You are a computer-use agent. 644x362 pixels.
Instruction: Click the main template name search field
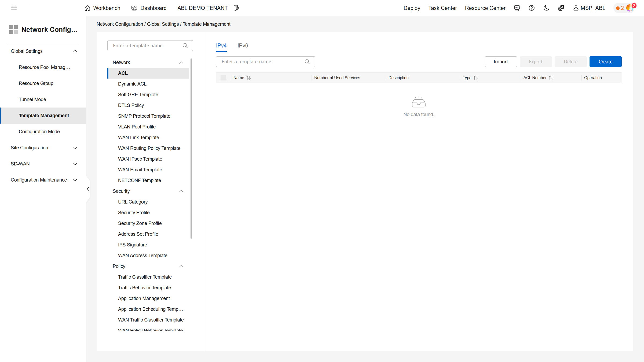point(260,62)
